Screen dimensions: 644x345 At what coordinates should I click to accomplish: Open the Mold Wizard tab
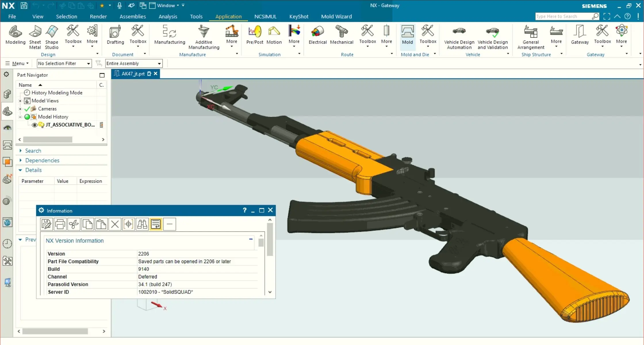(336, 16)
